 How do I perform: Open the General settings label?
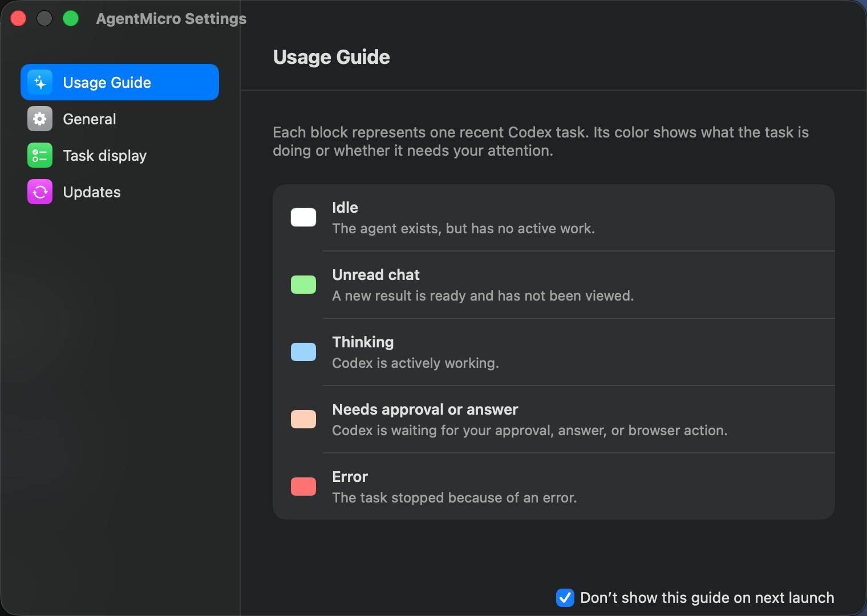point(90,119)
